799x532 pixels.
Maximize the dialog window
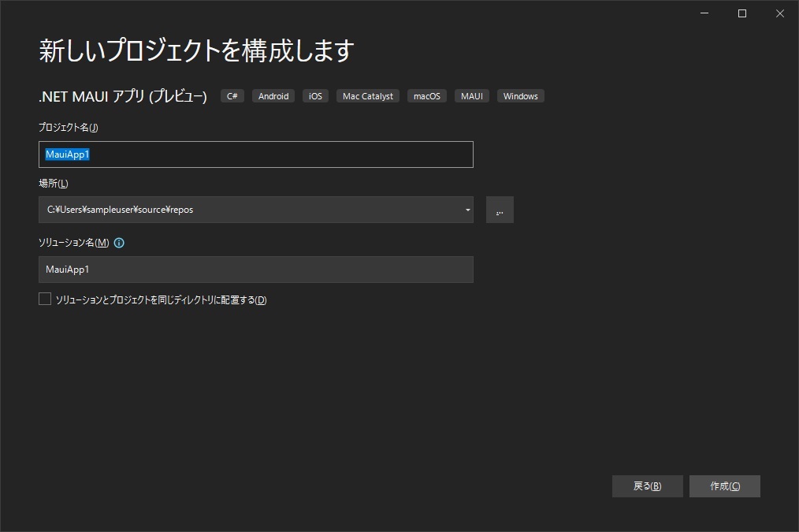tap(742, 13)
